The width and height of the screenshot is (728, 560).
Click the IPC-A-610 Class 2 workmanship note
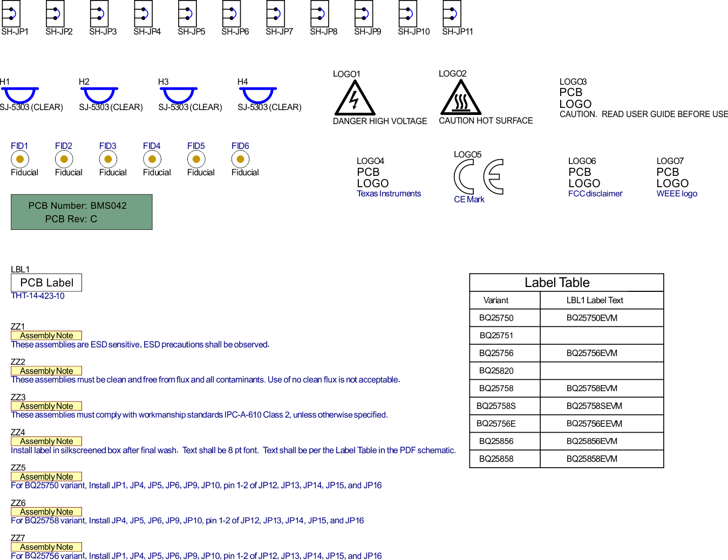click(199, 415)
